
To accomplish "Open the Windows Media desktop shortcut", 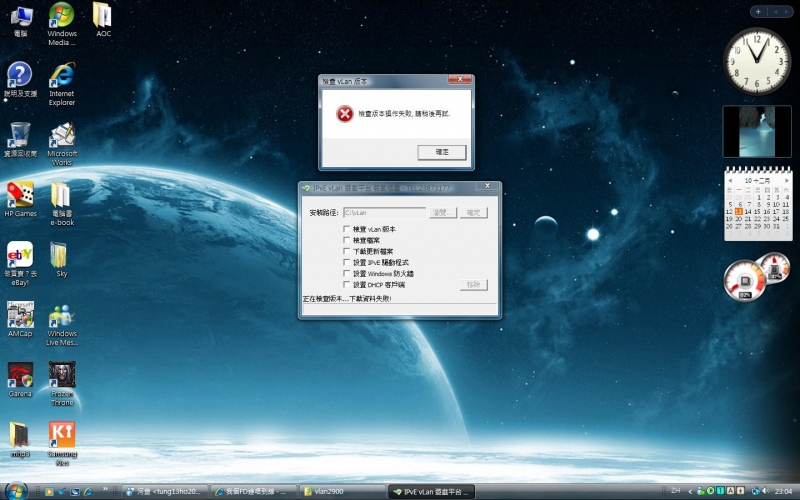I will tap(62, 24).
